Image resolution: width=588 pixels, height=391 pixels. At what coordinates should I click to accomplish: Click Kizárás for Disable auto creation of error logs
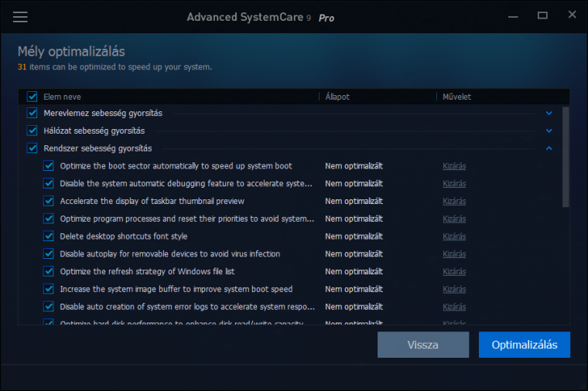454,307
